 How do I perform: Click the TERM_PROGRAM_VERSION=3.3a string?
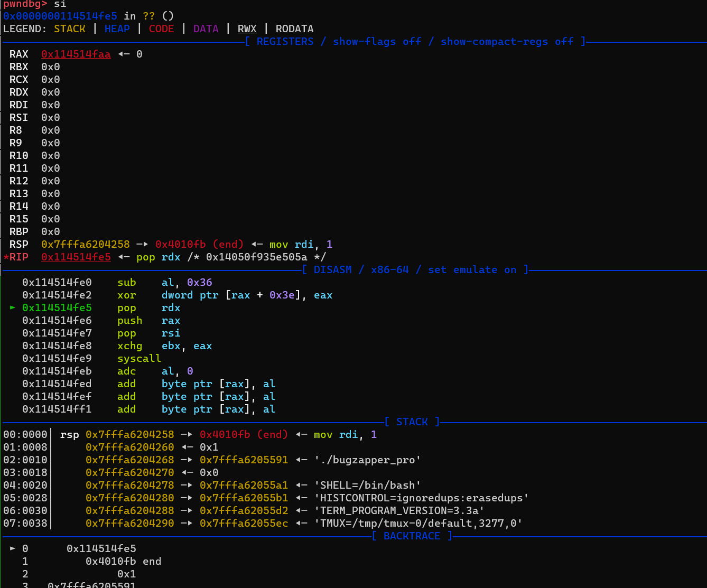click(x=399, y=511)
